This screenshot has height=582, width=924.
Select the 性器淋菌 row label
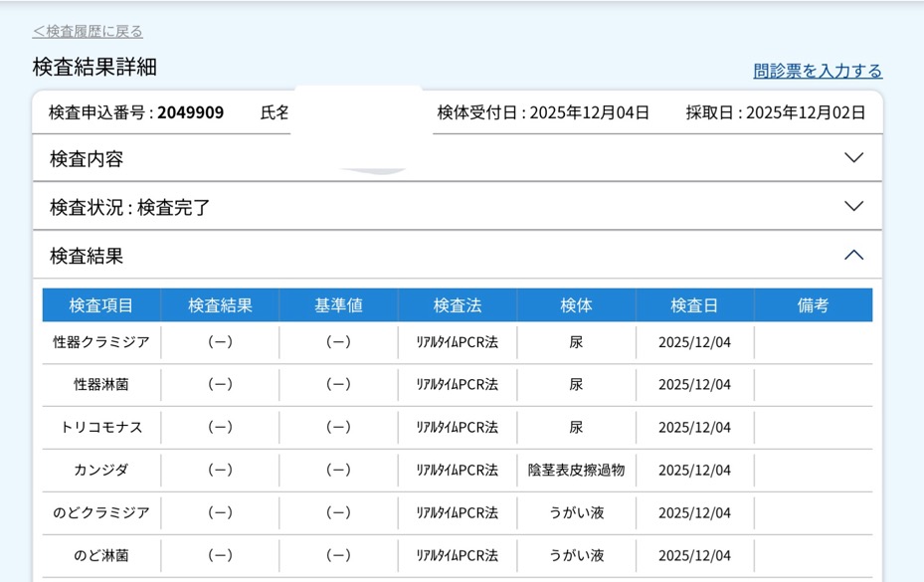click(101, 385)
